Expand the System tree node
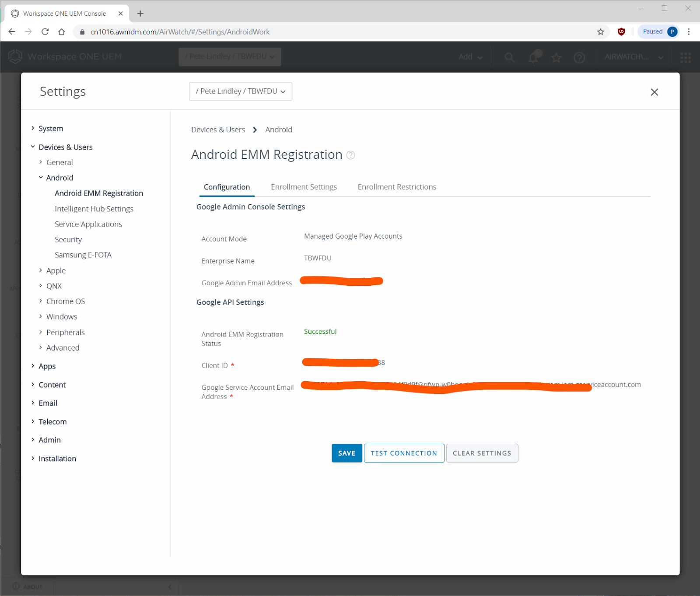 33,128
